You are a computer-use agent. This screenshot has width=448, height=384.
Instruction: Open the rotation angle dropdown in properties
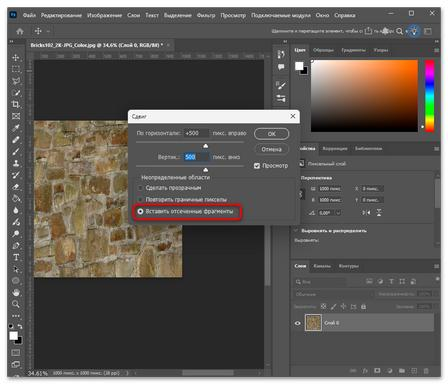pyautogui.click(x=338, y=213)
